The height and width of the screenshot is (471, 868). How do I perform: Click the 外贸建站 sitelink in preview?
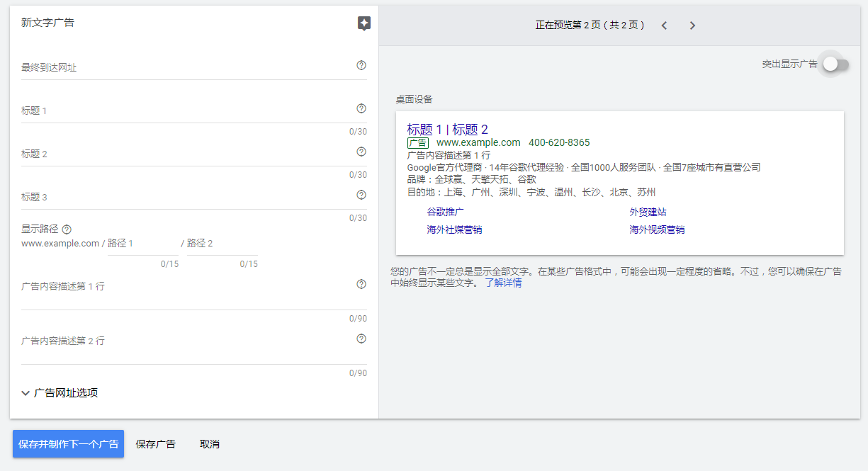point(648,212)
